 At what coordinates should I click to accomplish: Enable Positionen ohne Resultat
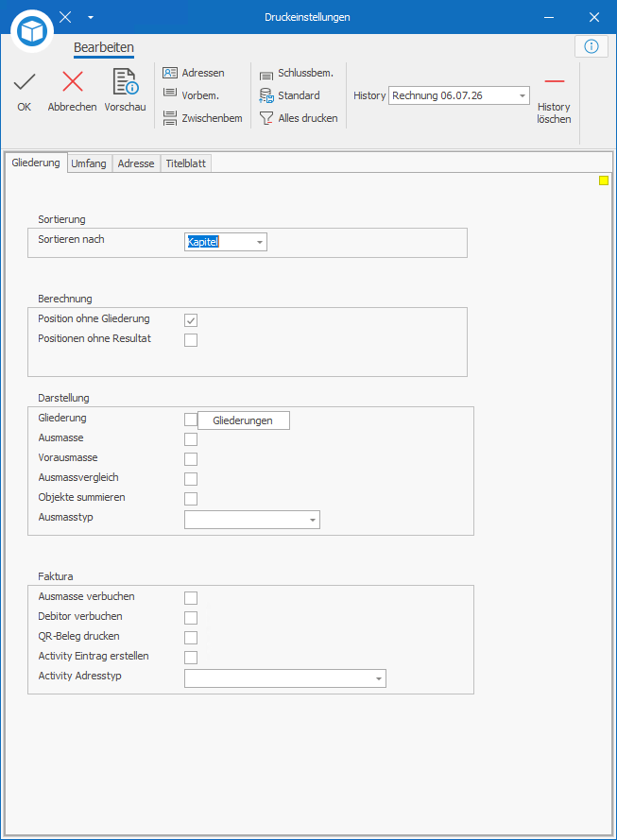(x=191, y=340)
